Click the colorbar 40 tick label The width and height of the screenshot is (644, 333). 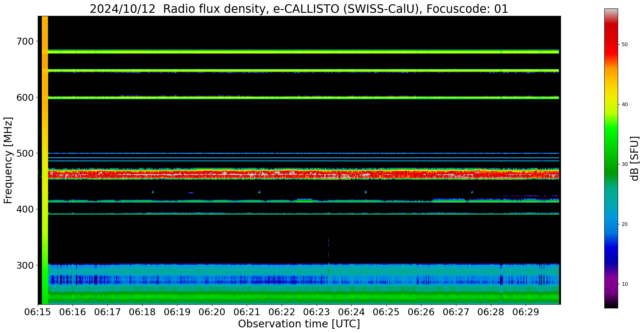(625, 105)
